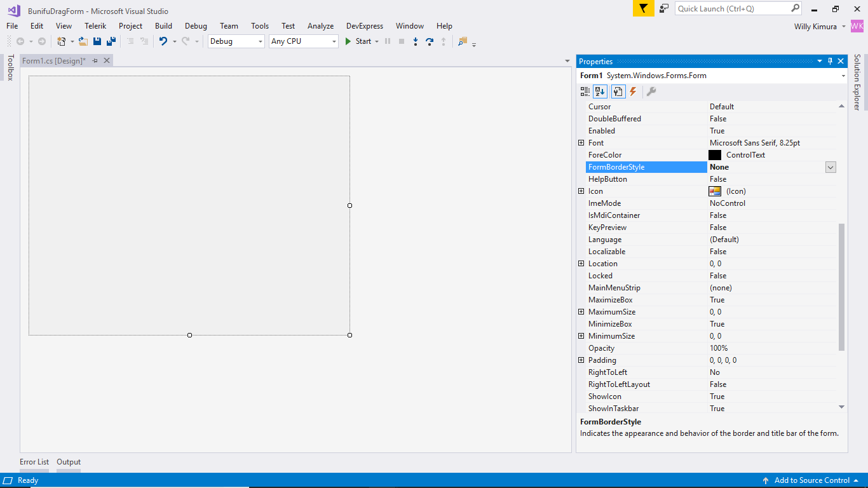This screenshot has width=868, height=488.
Task: Switch Properties panel to Events view
Action: pyautogui.click(x=634, y=91)
